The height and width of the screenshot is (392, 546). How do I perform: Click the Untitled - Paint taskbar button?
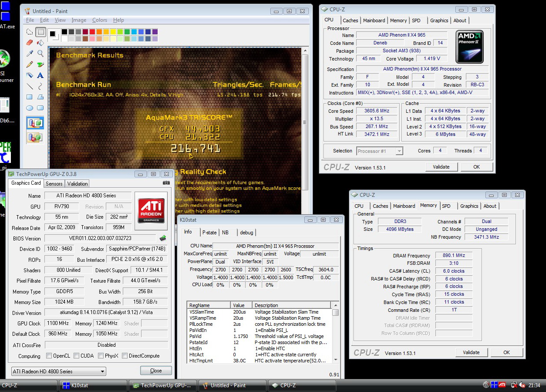tap(232, 385)
